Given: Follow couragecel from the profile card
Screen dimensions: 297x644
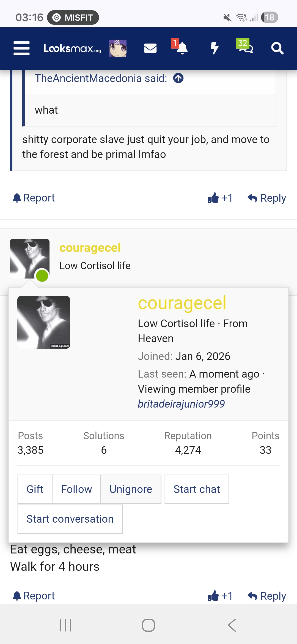Looking at the screenshot, I should click(x=76, y=489).
